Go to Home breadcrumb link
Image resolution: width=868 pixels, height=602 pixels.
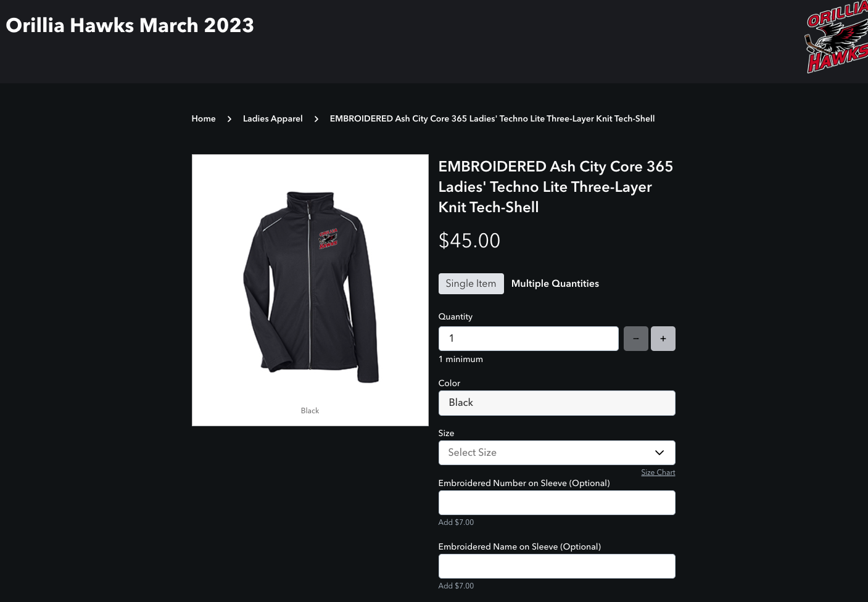tap(204, 118)
